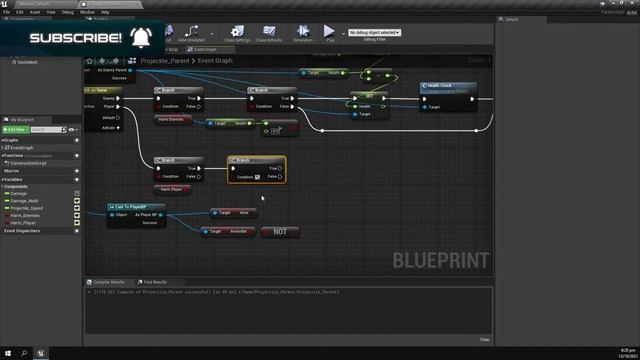
Task: Collapse the Functions section
Action: pos(2,156)
